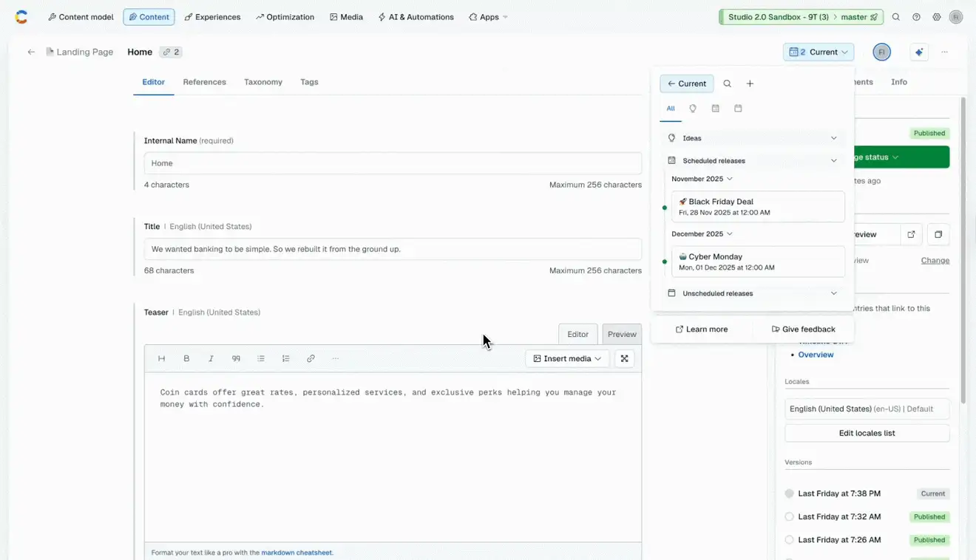Image resolution: width=976 pixels, height=560 pixels.
Task: Show more formatting options ellipsis
Action: pyautogui.click(x=335, y=358)
